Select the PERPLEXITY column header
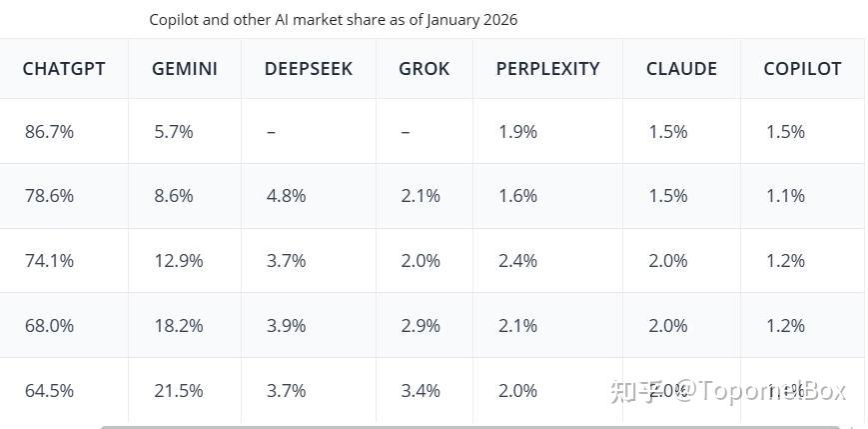The height and width of the screenshot is (429, 868). click(547, 69)
